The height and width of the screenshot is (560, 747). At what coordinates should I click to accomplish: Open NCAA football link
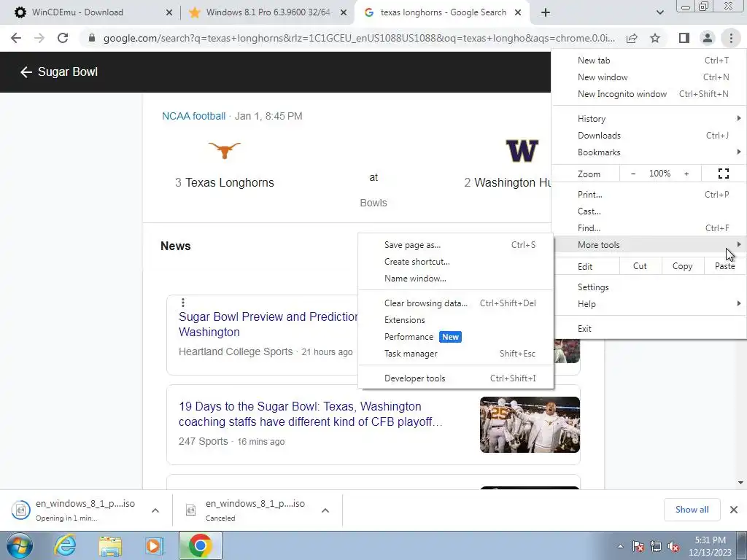coord(193,116)
